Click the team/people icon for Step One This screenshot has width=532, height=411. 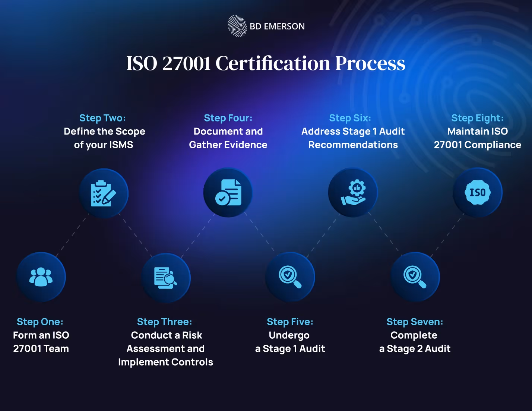click(41, 276)
